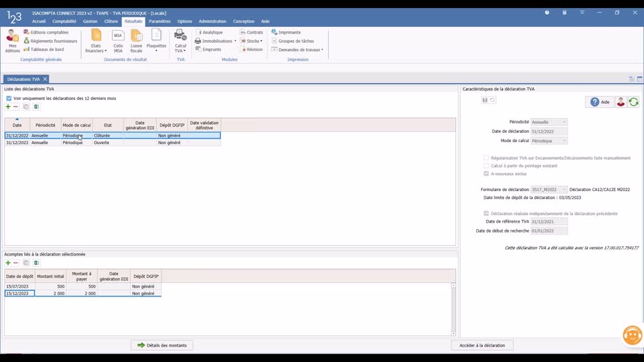This screenshot has height=362, width=644.
Task: Click Accéder à la déclaration button
Action: (x=482, y=345)
